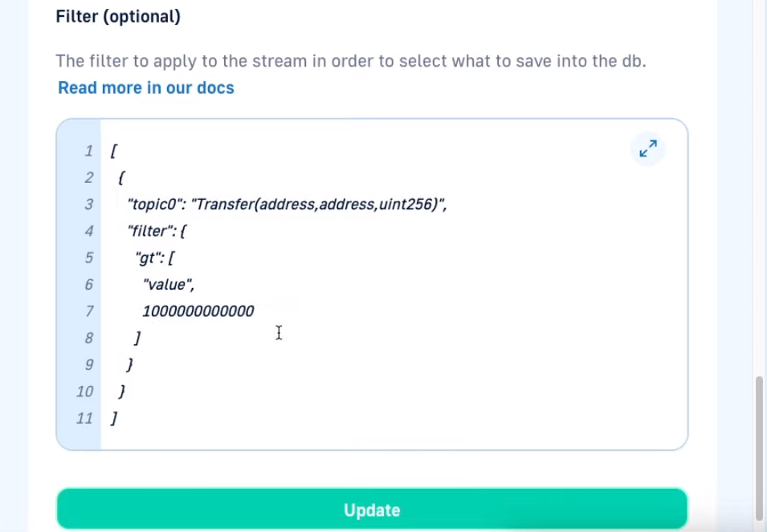
Task: Open the Read more in our docs link
Action: tap(145, 87)
